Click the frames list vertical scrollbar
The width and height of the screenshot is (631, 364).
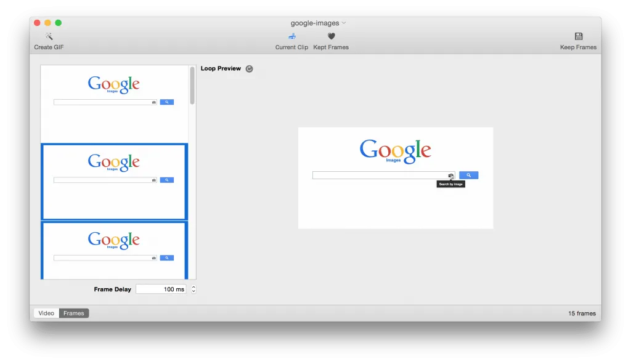pos(192,86)
